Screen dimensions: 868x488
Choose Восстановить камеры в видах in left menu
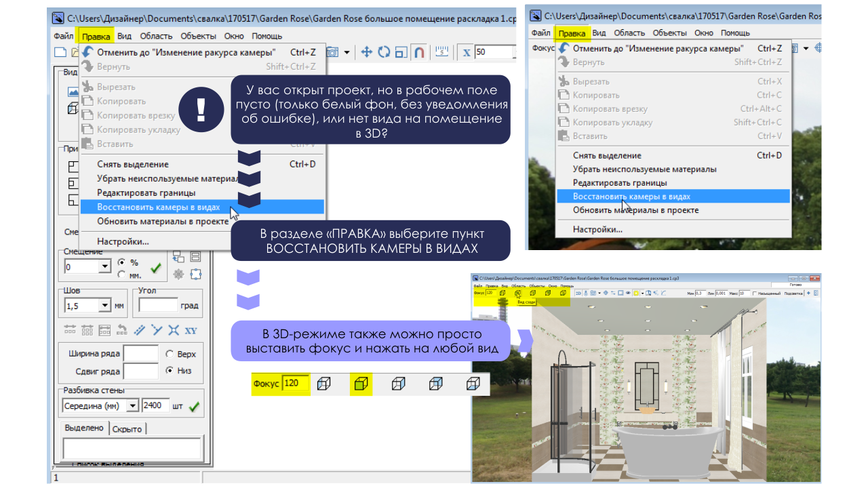[x=202, y=207]
